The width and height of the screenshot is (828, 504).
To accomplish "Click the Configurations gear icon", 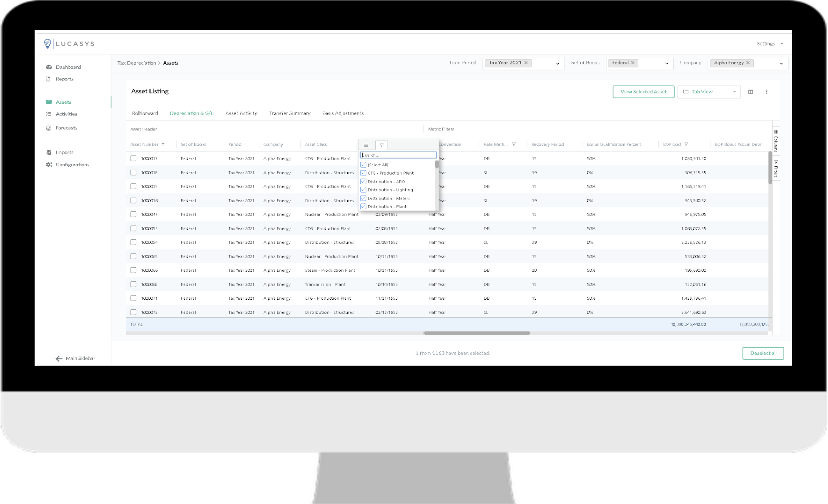I will click(49, 165).
